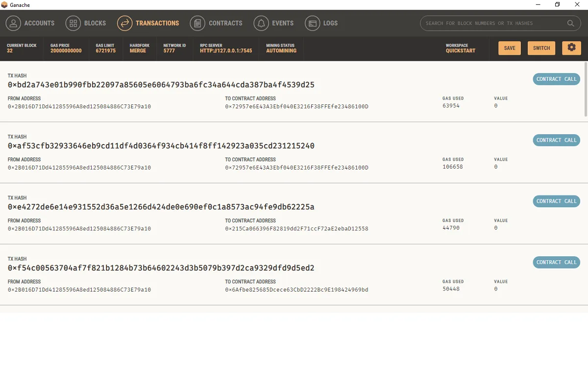Click the Save workspace button
Viewport: 588px width, 392px height.
[510, 48]
